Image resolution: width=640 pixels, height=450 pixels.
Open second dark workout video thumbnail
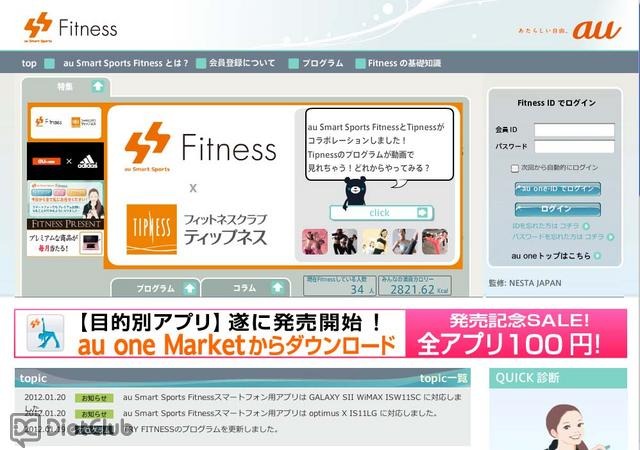(344, 242)
